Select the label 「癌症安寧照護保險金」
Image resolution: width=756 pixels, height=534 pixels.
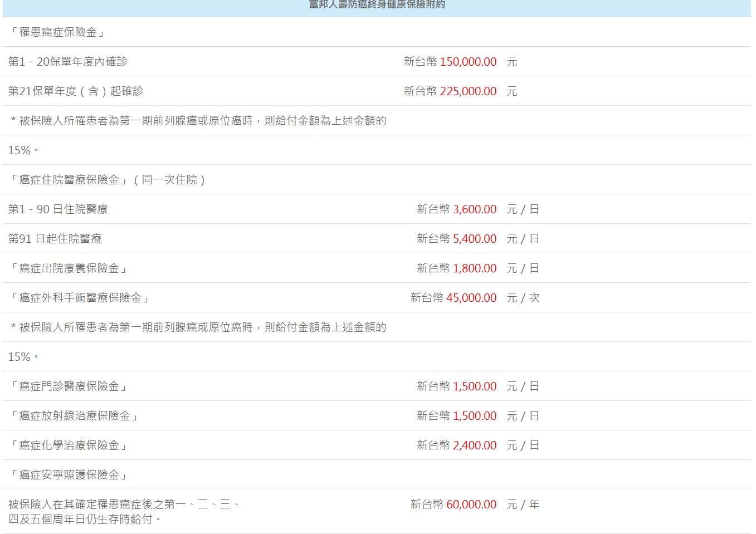tap(69, 475)
